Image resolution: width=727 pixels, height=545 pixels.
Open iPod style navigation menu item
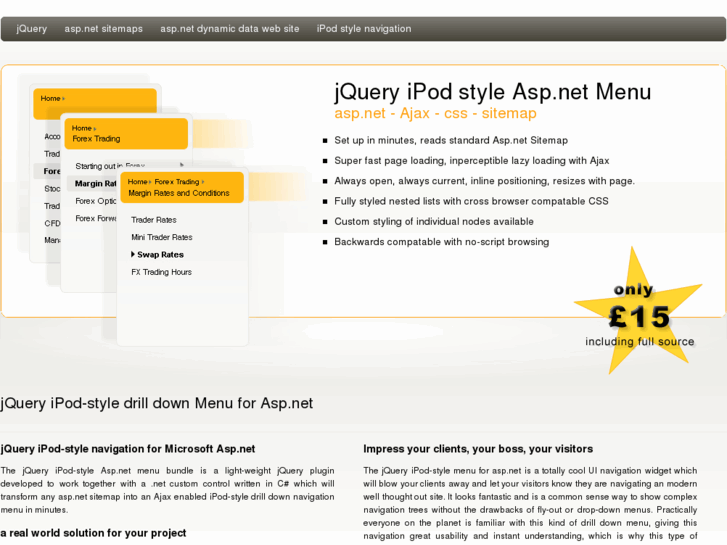[x=364, y=29]
